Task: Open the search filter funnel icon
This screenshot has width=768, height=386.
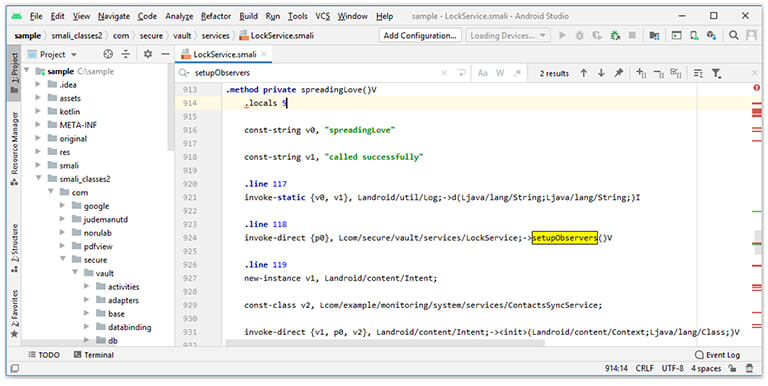Action: [716, 73]
